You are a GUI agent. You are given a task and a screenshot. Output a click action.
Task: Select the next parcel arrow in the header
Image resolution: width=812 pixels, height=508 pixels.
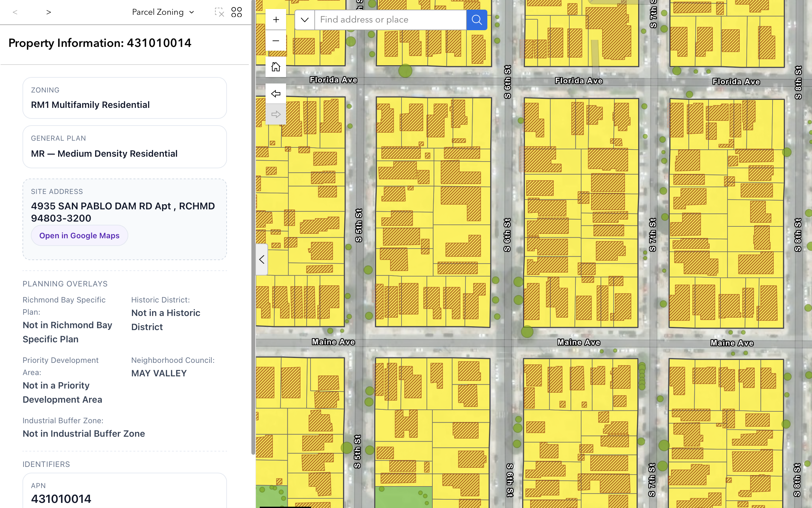pos(49,12)
